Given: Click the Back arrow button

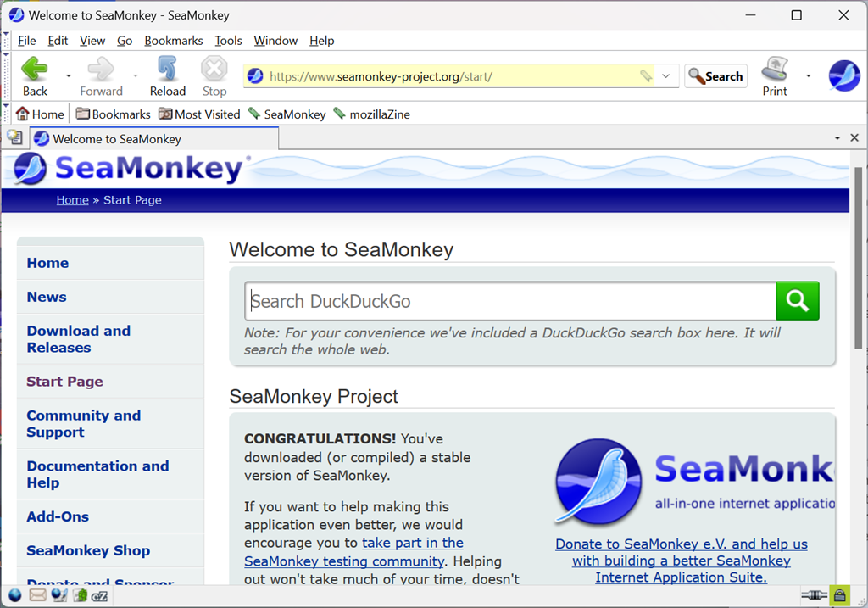Looking at the screenshot, I should [x=35, y=75].
